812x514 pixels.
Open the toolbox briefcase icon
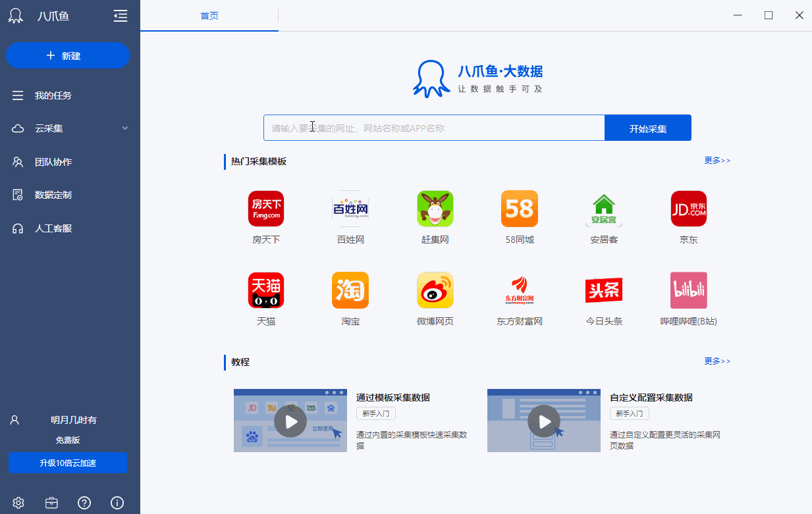(x=51, y=503)
